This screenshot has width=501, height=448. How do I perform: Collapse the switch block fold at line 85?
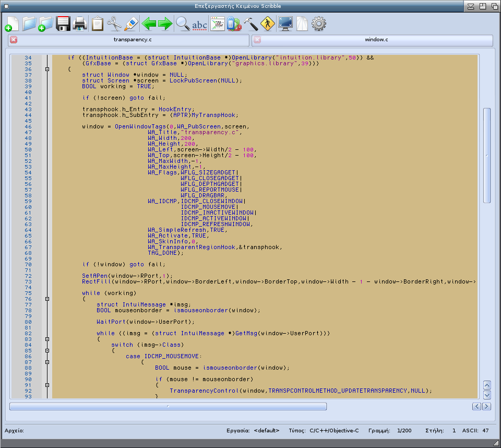(x=47, y=351)
